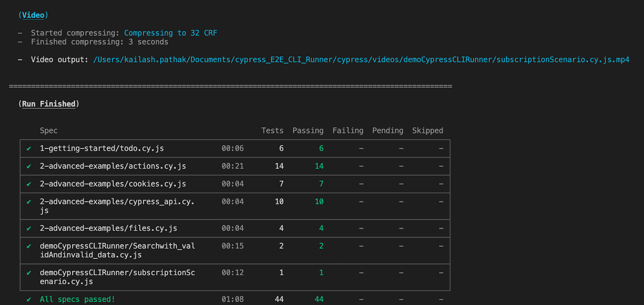Click the white Tests count 7 for cookies.cy.js
The height and width of the screenshot is (305, 644).
coord(281,184)
